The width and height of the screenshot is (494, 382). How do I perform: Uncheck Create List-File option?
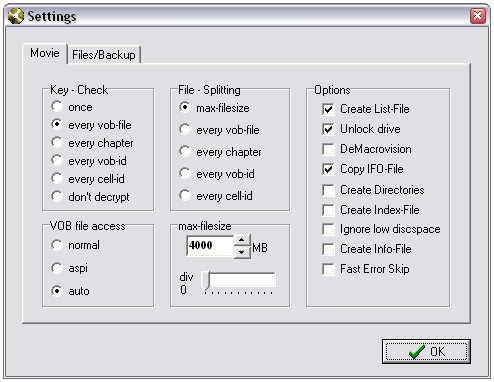[x=328, y=109]
